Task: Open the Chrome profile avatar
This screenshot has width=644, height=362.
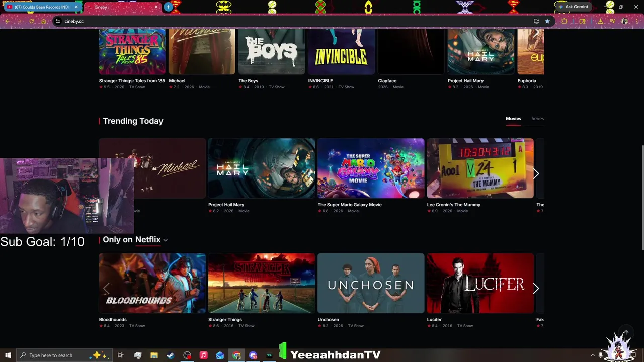Action: (x=624, y=21)
